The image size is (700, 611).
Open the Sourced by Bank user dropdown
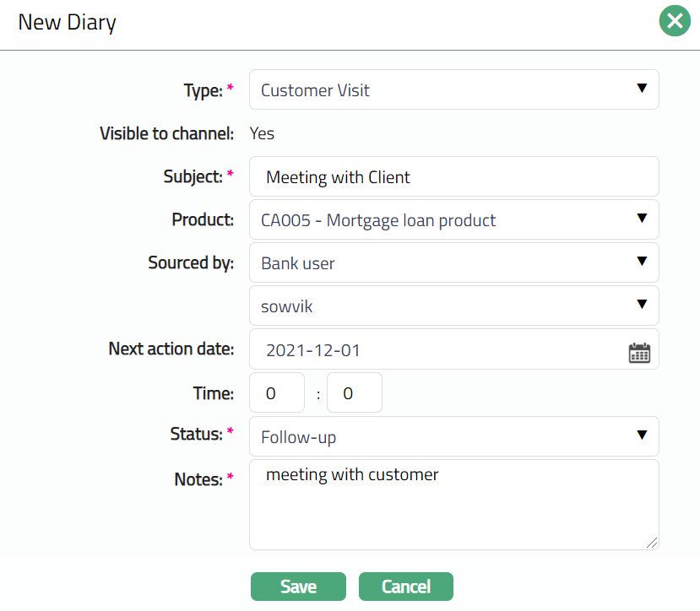453,263
